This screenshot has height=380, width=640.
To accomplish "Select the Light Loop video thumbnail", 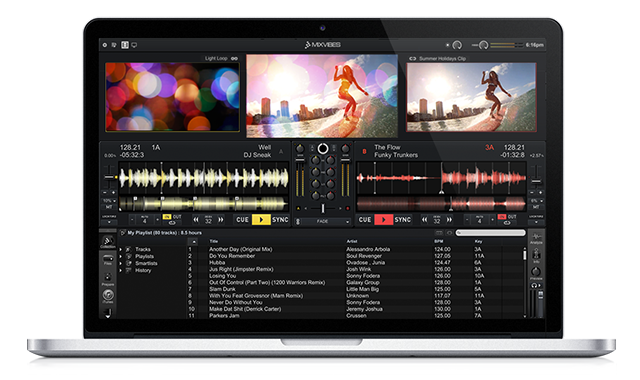I will (x=172, y=97).
